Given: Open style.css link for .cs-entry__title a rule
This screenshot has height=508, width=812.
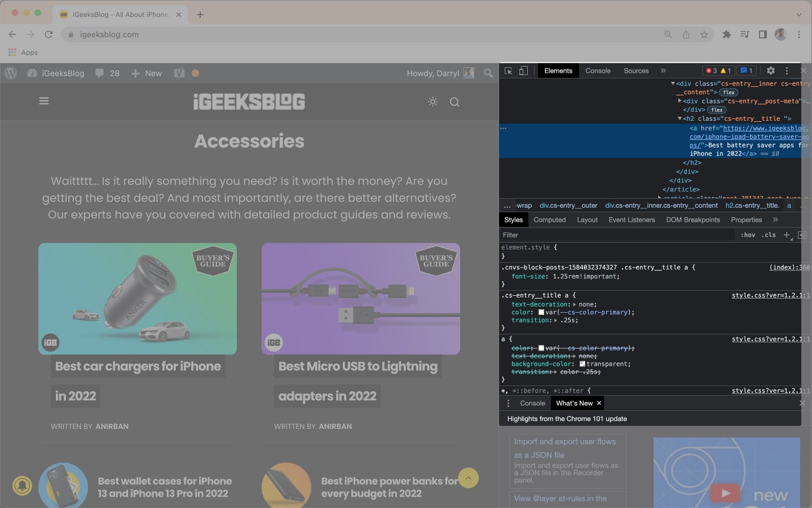Looking at the screenshot, I should tap(771, 295).
